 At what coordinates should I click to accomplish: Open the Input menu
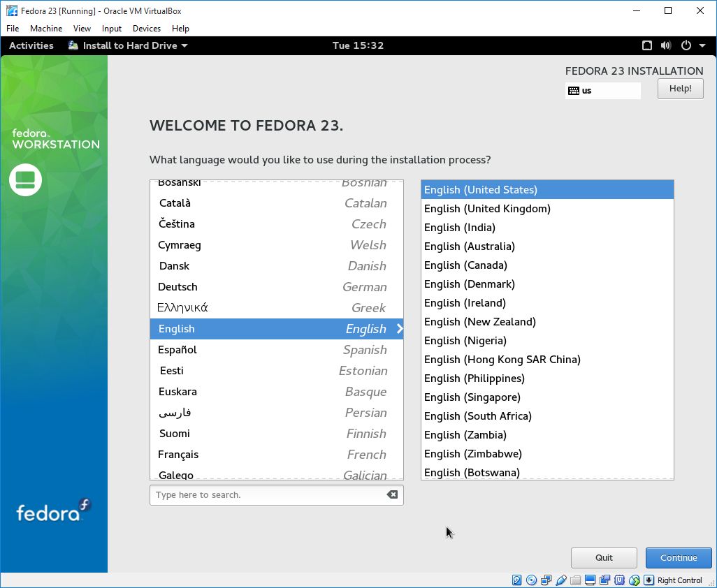[112, 29]
